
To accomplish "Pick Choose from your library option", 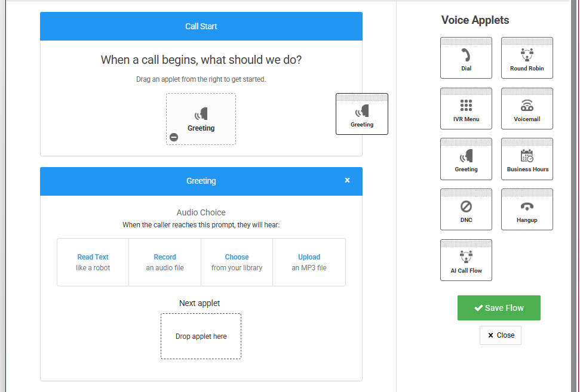I will click(237, 262).
